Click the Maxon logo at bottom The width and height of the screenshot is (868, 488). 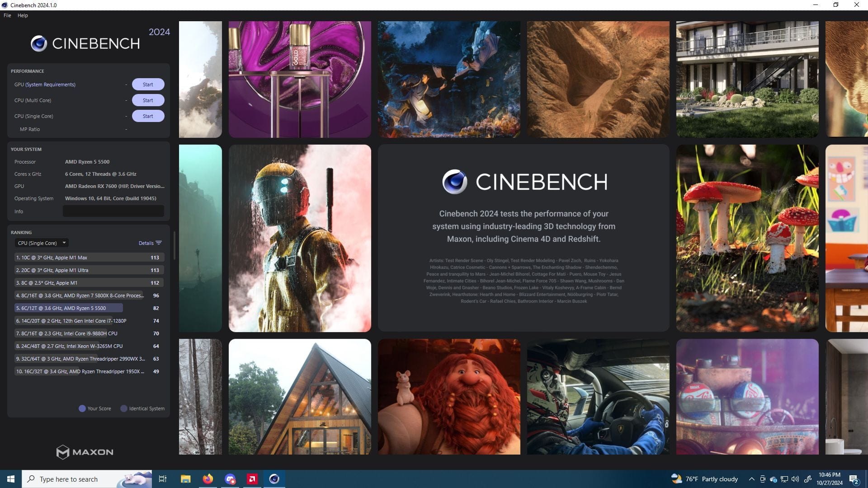(x=85, y=452)
